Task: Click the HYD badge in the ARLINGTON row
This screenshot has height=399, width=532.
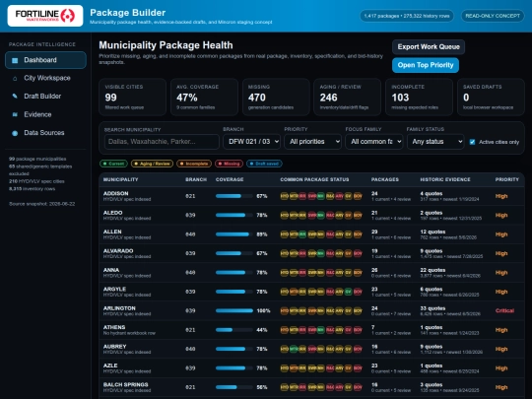Action: click(285, 310)
